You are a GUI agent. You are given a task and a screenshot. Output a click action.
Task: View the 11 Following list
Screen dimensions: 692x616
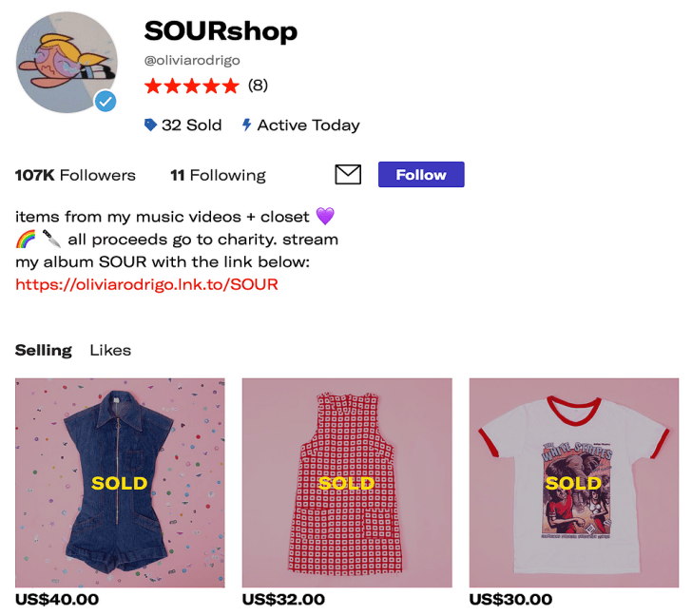(218, 175)
